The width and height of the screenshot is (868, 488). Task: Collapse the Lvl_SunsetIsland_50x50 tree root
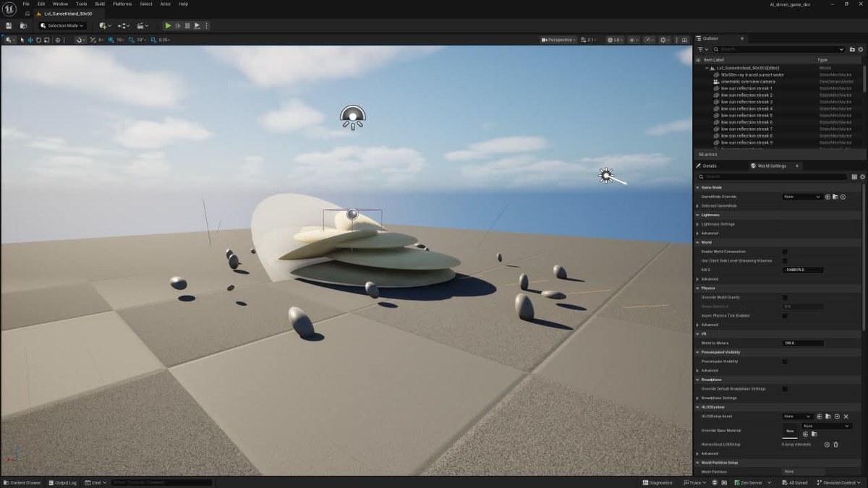coord(707,68)
